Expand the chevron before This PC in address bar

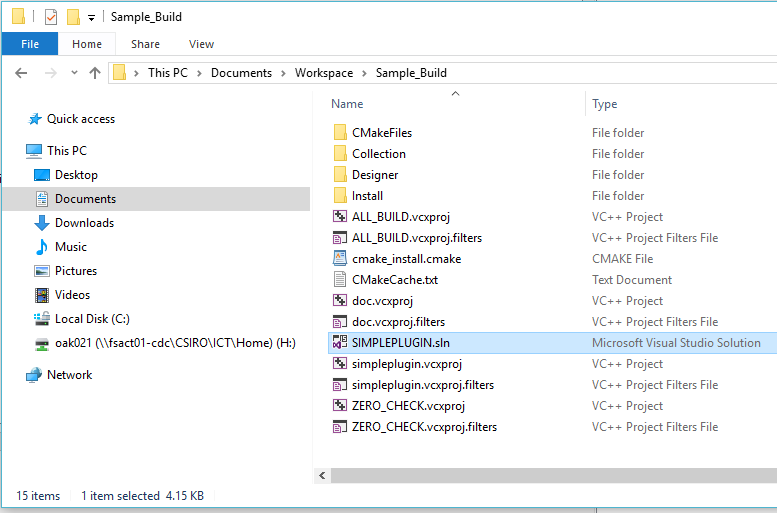[x=136, y=73]
